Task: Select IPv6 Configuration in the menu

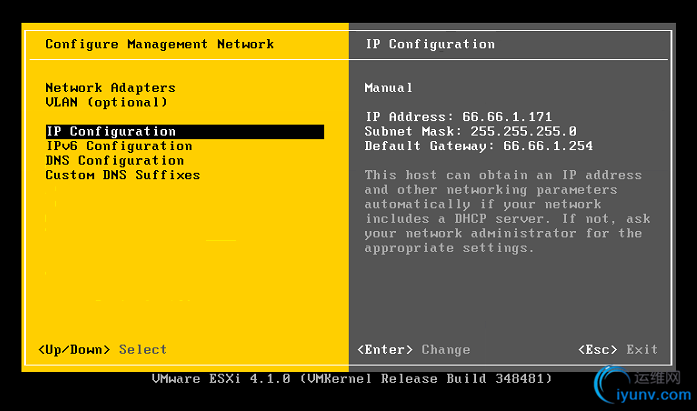Action: (x=118, y=146)
